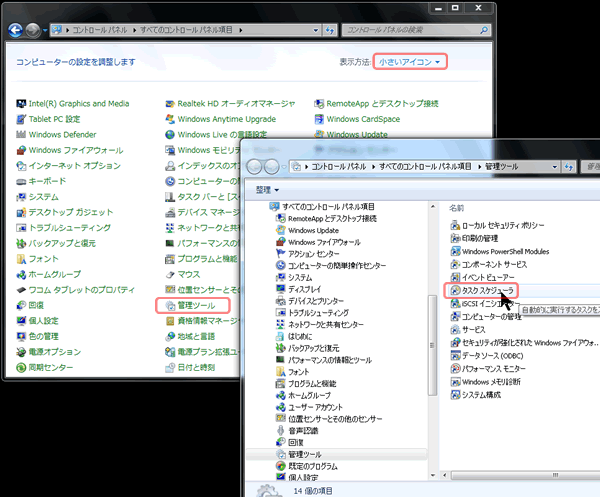Click the 管理ツール icon in the Control Panel list
The width and height of the screenshot is (600, 497).
(170, 305)
